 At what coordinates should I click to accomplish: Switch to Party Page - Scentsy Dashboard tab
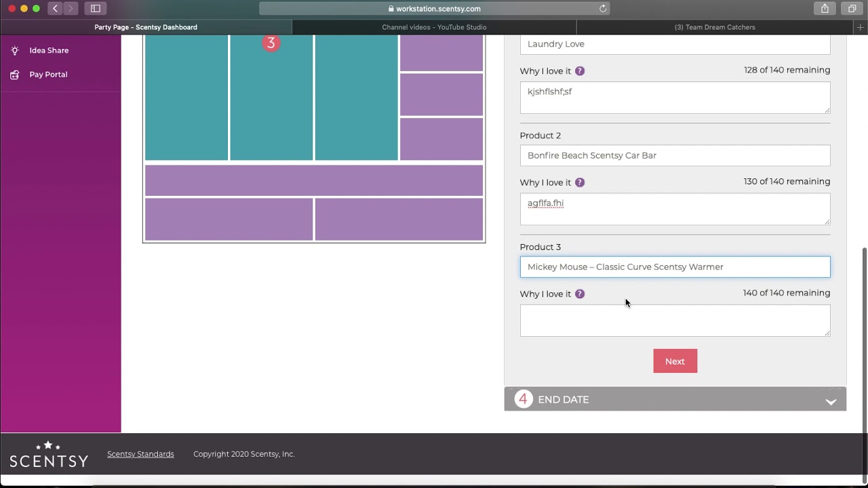tap(146, 27)
